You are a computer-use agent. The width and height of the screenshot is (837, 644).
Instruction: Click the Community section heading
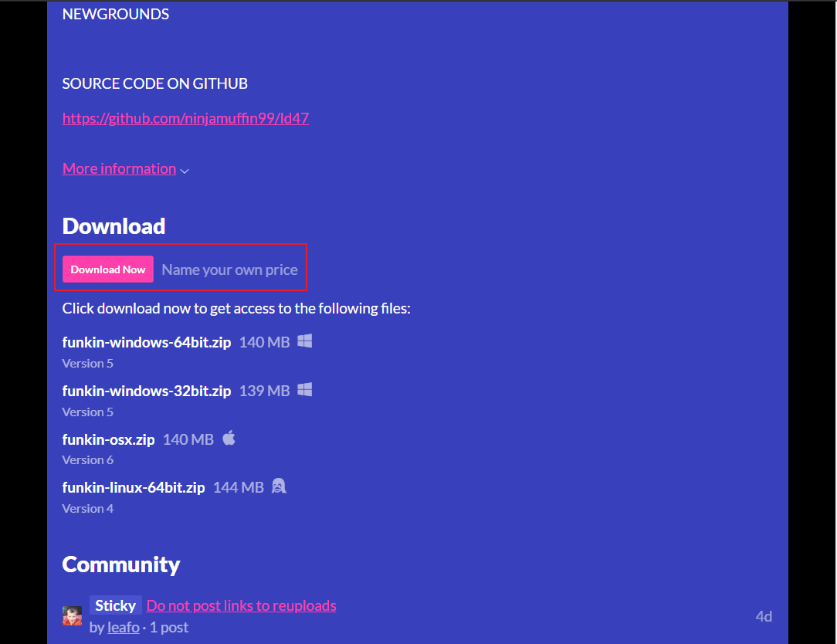pos(121,564)
